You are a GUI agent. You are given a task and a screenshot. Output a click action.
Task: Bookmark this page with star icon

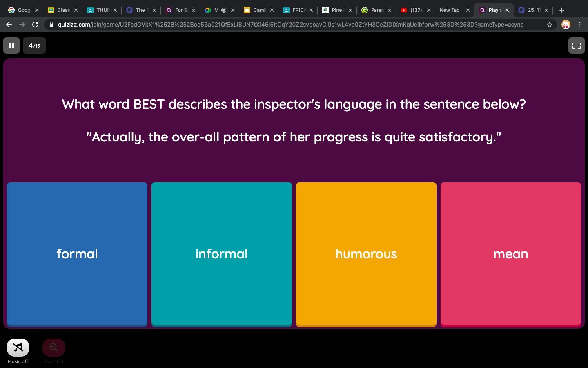[550, 25]
